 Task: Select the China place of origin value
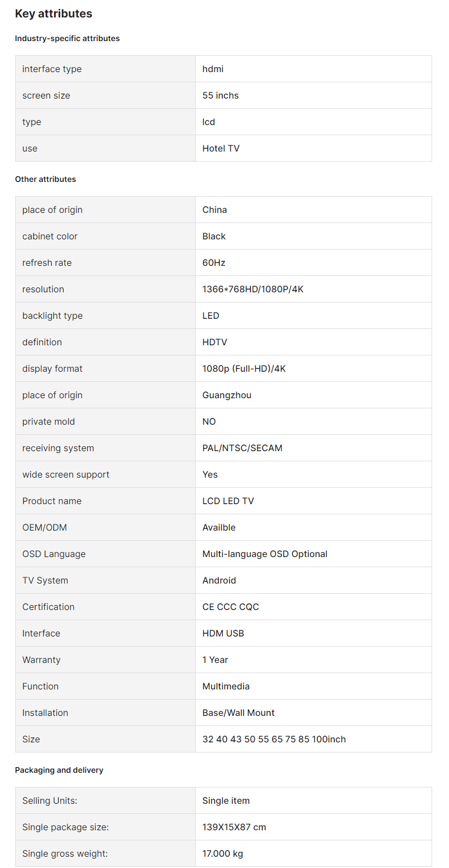tap(215, 210)
